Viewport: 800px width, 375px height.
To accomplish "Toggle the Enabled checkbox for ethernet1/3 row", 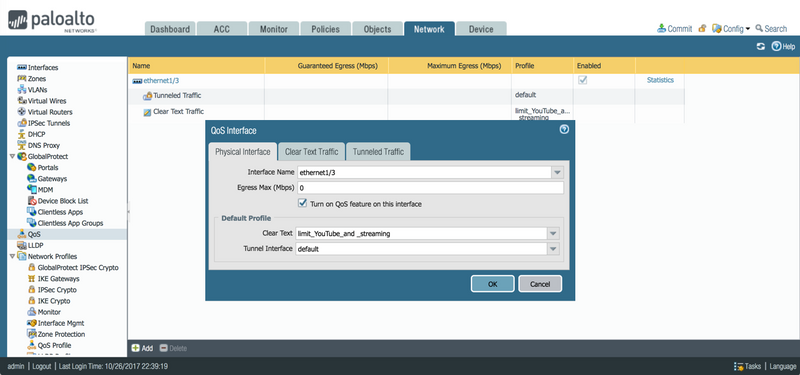I will coord(582,80).
